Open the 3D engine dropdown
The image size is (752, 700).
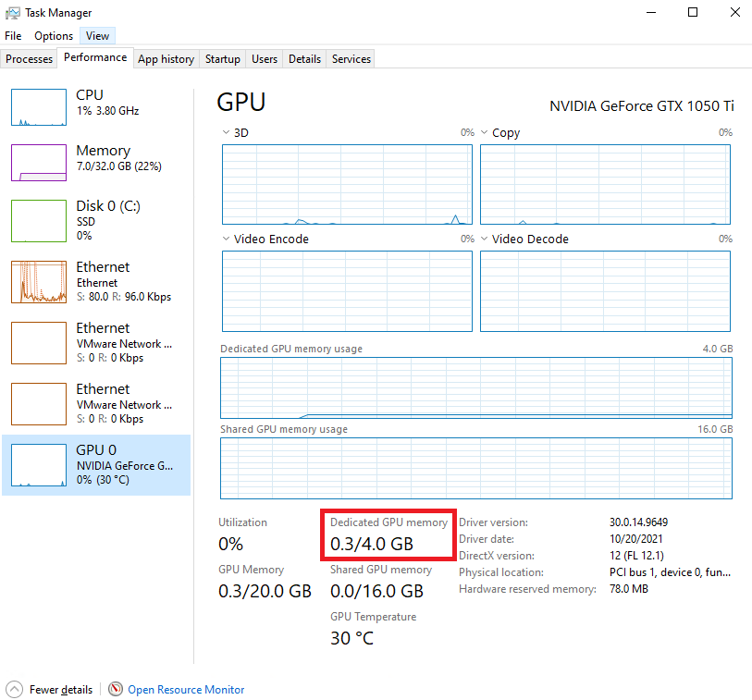[x=226, y=132]
